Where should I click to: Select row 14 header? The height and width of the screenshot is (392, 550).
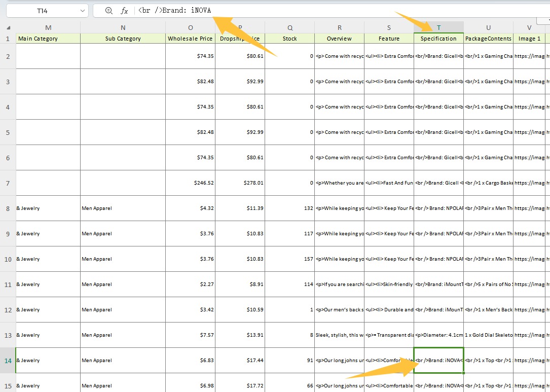8,360
